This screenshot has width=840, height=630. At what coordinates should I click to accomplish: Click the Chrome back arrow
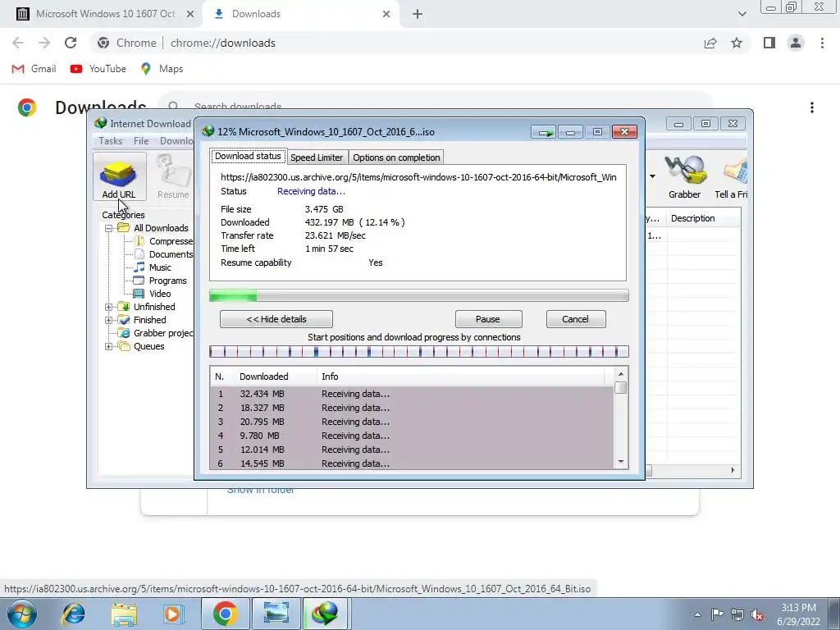(18, 43)
